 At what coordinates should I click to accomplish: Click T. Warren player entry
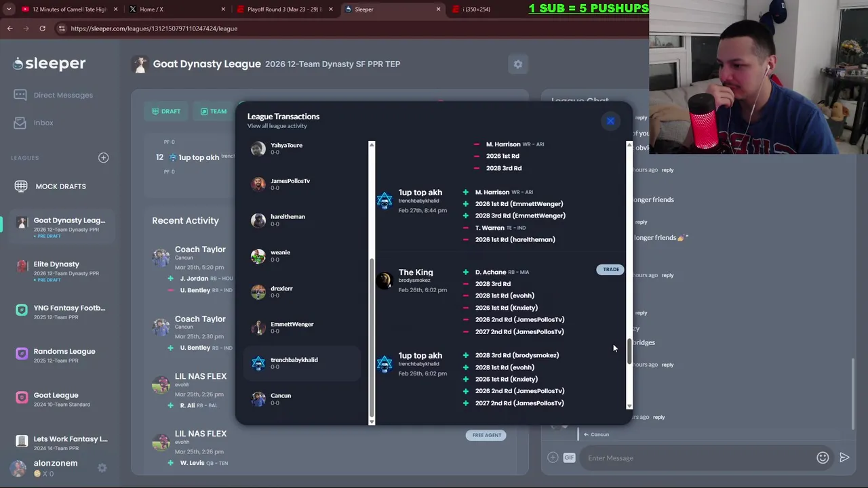click(x=500, y=228)
